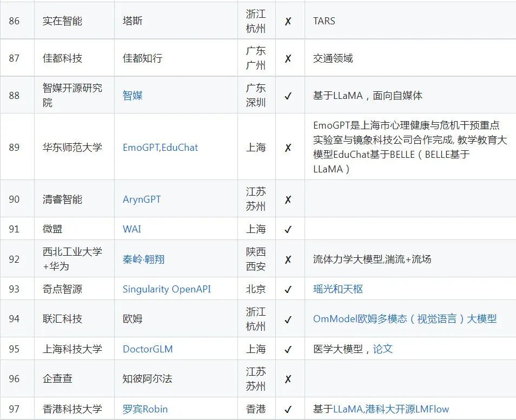Select the 清睿智能 cell

(x=75, y=199)
